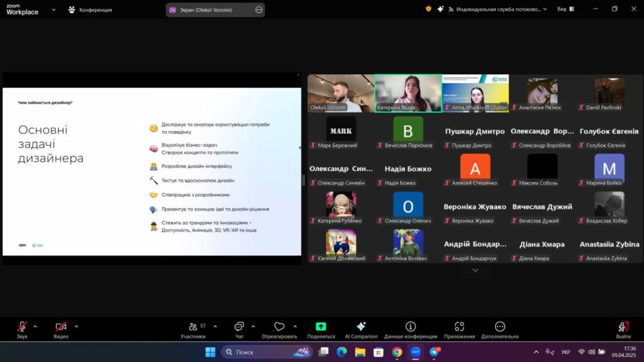Open the Вид view menu
The width and height of the screenshot is (644, 362).
point(565,9)
